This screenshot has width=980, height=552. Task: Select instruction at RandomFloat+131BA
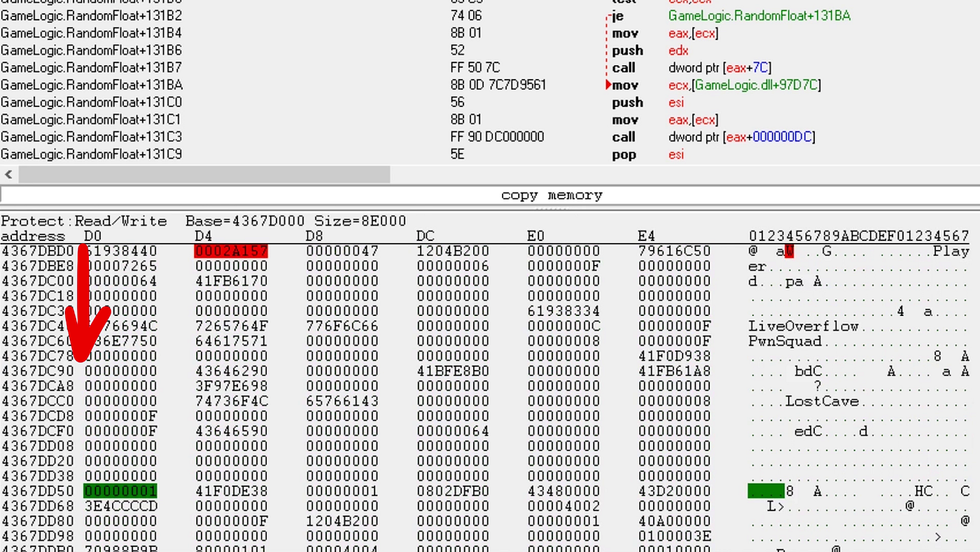(490, 85)
